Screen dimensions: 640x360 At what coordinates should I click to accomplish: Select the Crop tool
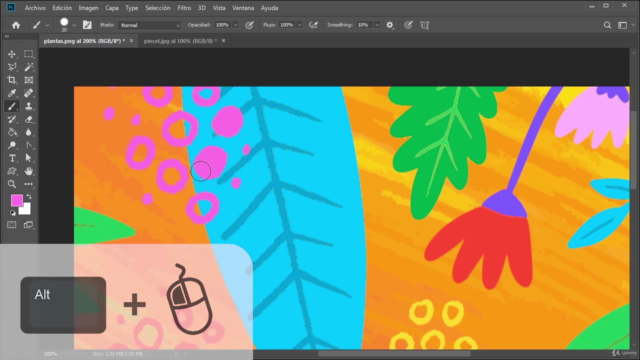12,80
